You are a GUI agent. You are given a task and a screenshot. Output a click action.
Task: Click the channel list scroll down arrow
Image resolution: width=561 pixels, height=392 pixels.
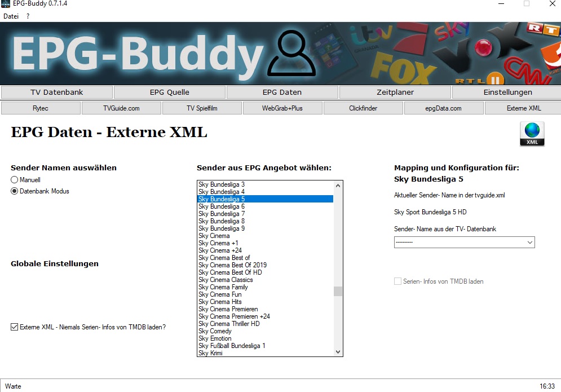pos(338,352)
